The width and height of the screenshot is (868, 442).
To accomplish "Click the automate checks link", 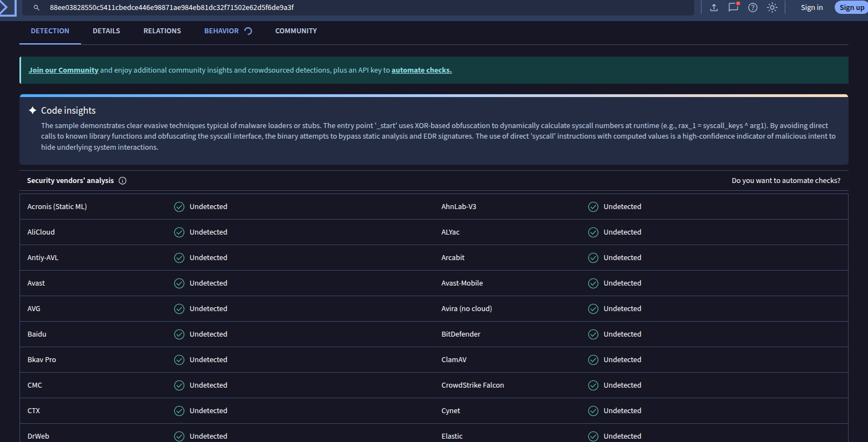I will point(421,70).
